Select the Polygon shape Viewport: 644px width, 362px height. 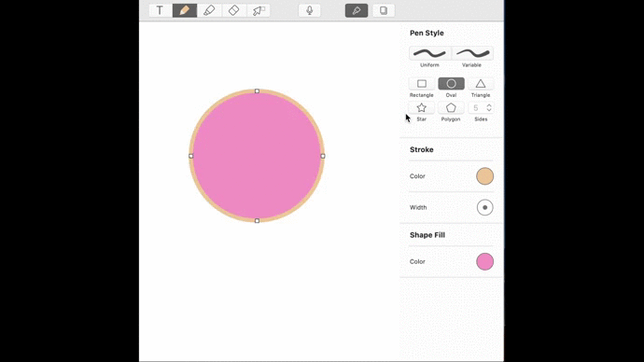tap(451, 107)
